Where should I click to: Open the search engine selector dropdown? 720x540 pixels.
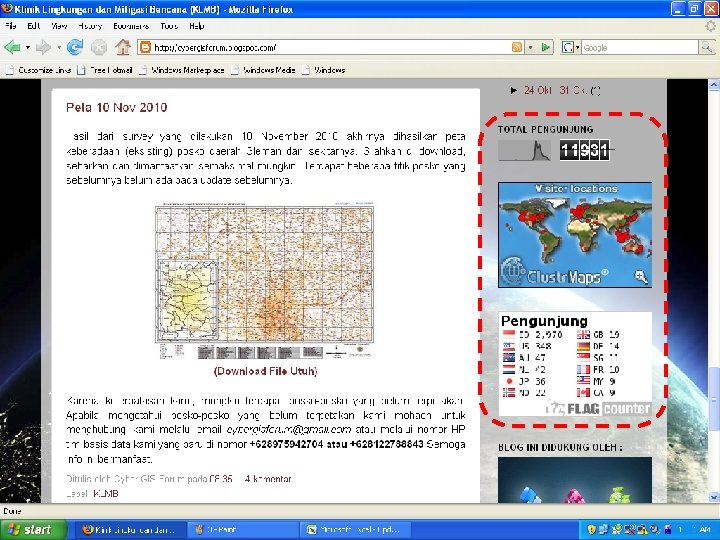pos(570,47)
